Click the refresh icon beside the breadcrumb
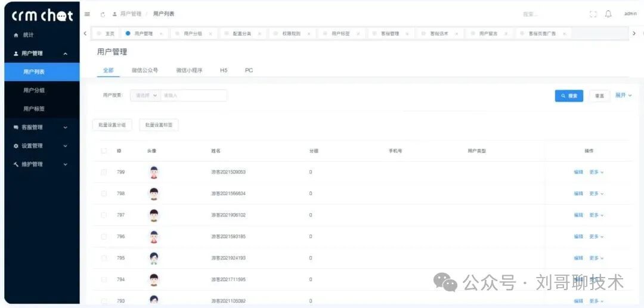 [103, 14]
